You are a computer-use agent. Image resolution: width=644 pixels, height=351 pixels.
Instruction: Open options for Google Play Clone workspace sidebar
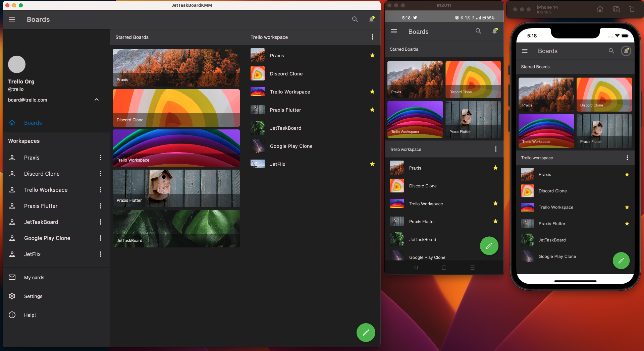(101, 238)
